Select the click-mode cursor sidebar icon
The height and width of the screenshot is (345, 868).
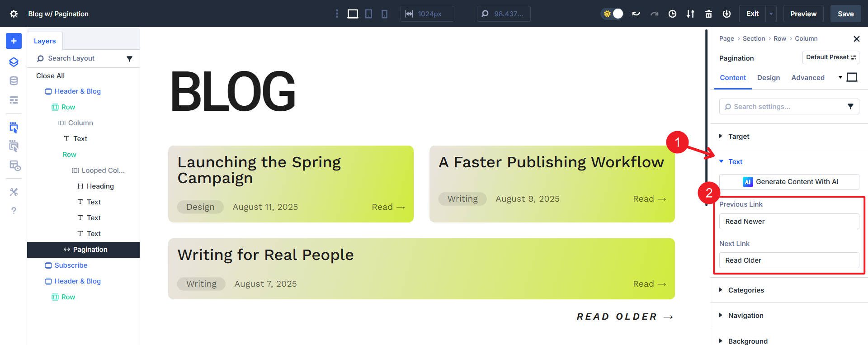[x=14, y=128]
